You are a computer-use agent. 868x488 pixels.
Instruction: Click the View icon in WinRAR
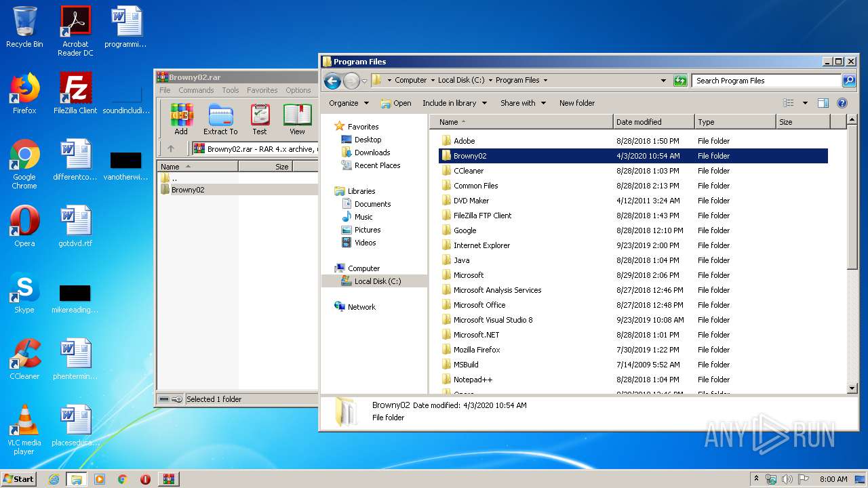point(297,119)
